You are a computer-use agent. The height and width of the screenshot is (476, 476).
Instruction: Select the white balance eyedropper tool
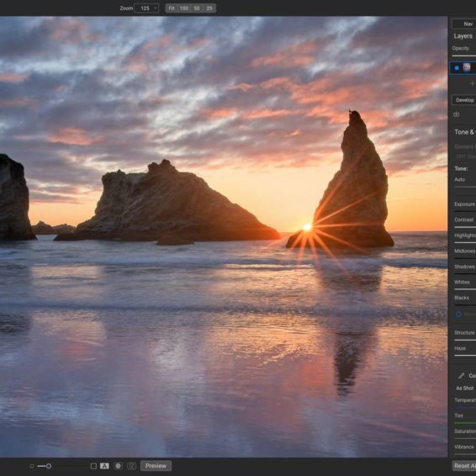[462, 376]
